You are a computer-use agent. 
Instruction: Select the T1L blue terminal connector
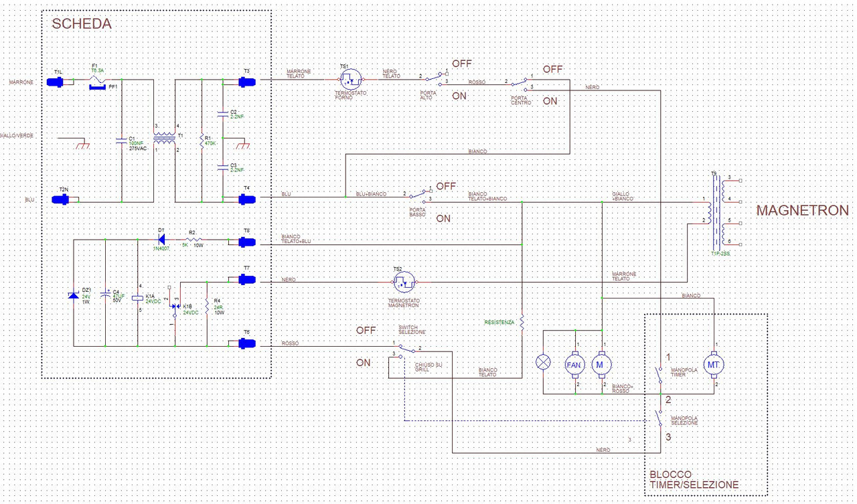[x=56, y=82]
